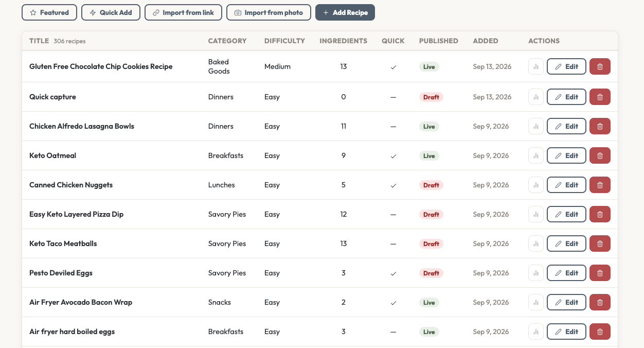This screenshot has height=348, width=644.
Task: Select the Canned Chicken Nuggets title
Action: tap(71, 185)
